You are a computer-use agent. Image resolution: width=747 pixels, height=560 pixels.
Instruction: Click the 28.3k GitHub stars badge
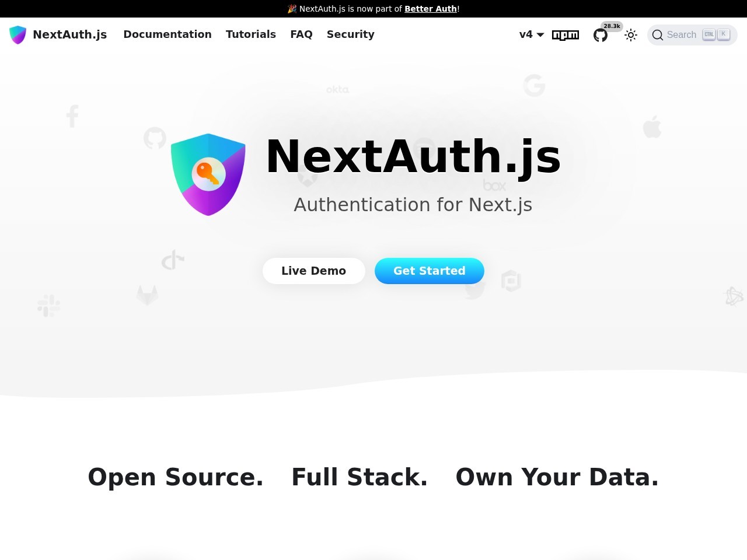pos(612,26)
